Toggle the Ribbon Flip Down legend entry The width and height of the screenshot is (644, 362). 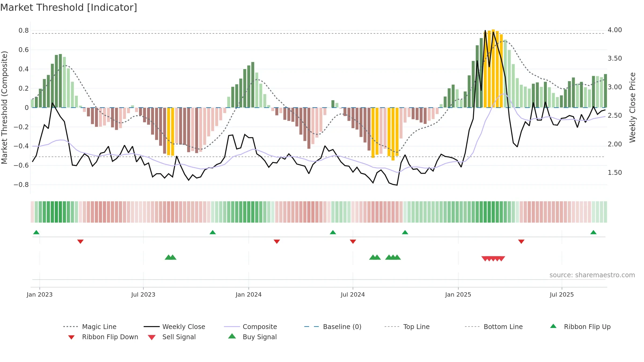[x=103, y=337]
